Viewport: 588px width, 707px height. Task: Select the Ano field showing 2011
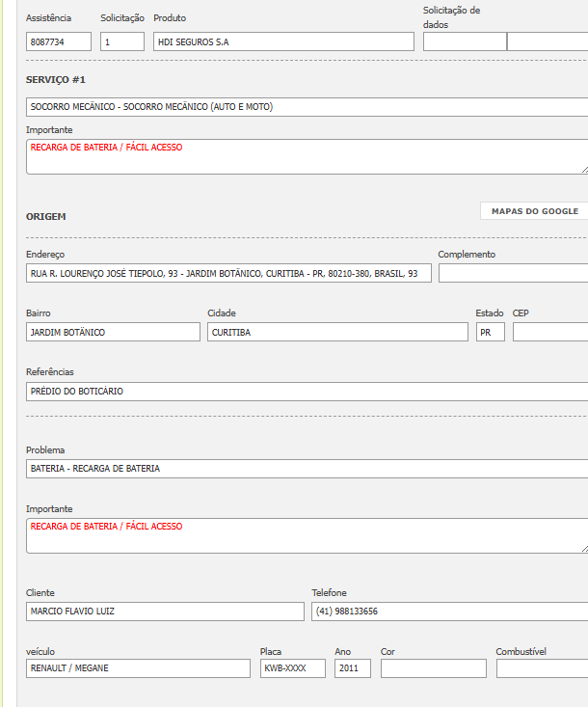353,668
